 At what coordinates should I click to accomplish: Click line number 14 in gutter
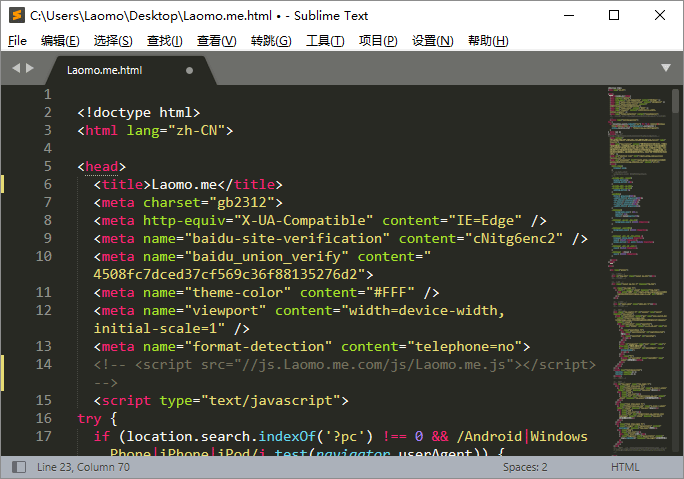pyautogui.click(x=44, y=364)
